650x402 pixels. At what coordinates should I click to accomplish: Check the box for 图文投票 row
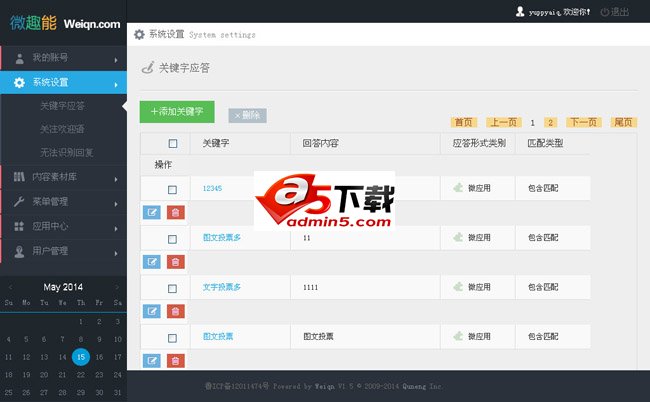pos(172,338)
